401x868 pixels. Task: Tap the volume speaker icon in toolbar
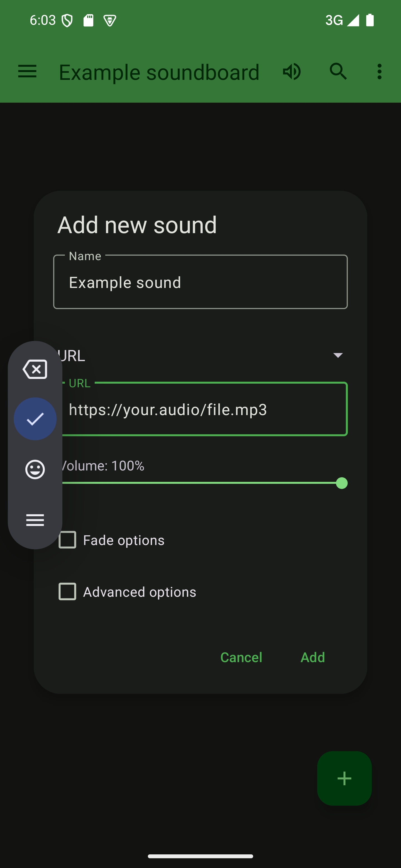click(292, 71)
